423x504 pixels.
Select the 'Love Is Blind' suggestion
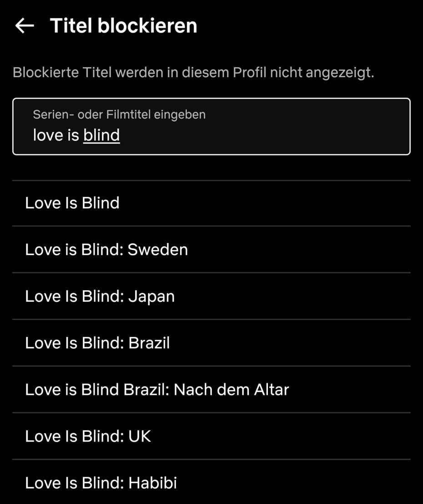[x=211, y=203]
